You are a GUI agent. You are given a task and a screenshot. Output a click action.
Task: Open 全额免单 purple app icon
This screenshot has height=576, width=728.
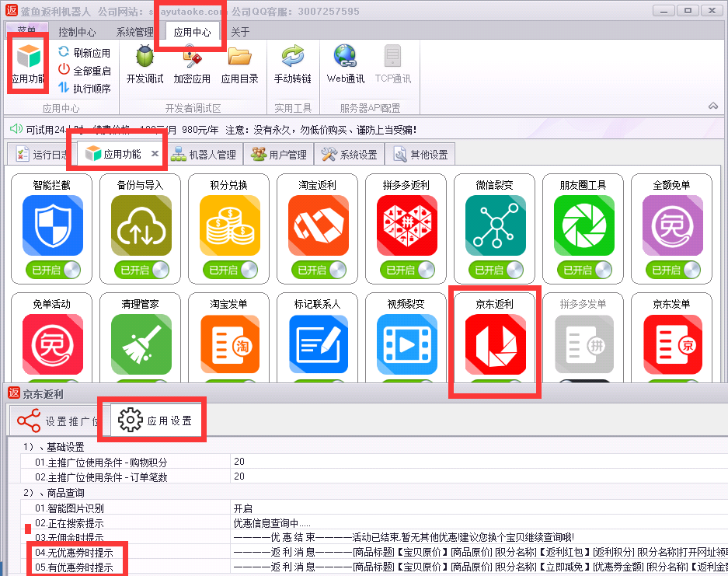(673, 225)
